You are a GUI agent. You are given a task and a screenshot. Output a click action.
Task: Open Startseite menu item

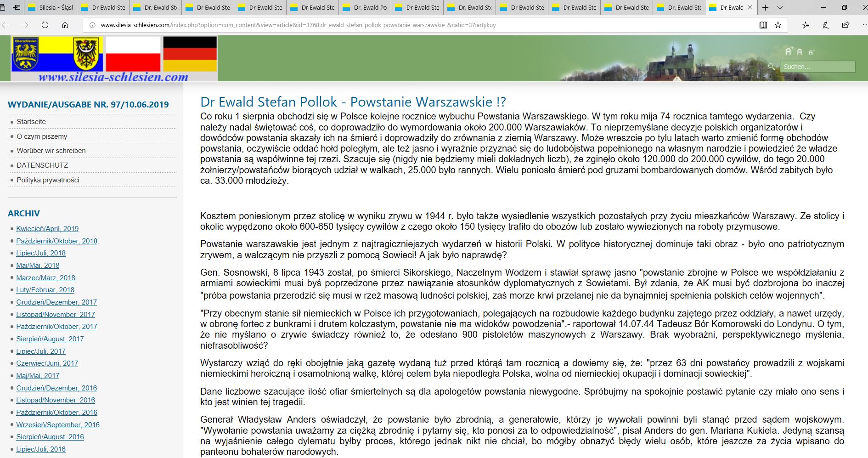[31, 122]
